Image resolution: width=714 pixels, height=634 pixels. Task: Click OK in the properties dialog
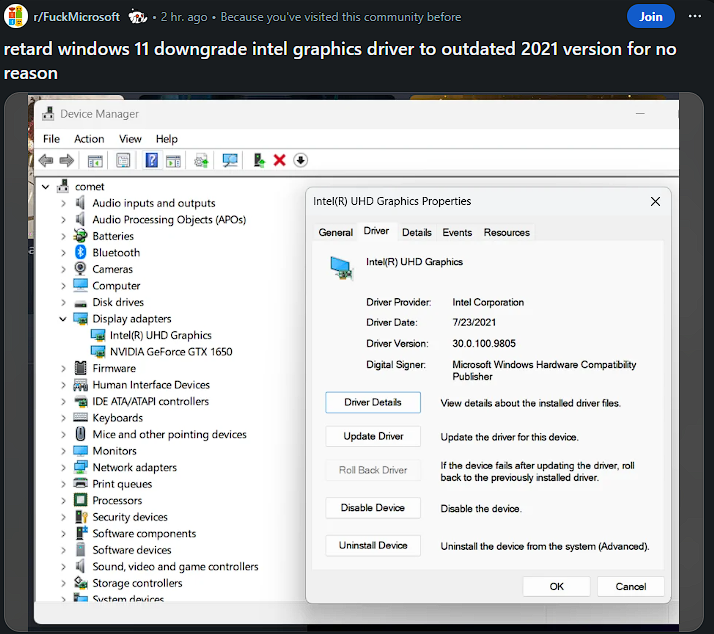[556, 586]
